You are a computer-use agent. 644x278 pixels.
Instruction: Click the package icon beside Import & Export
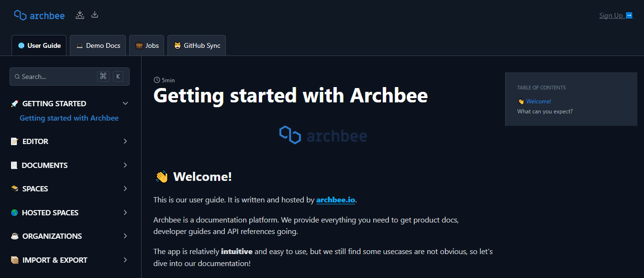point(14,260)
